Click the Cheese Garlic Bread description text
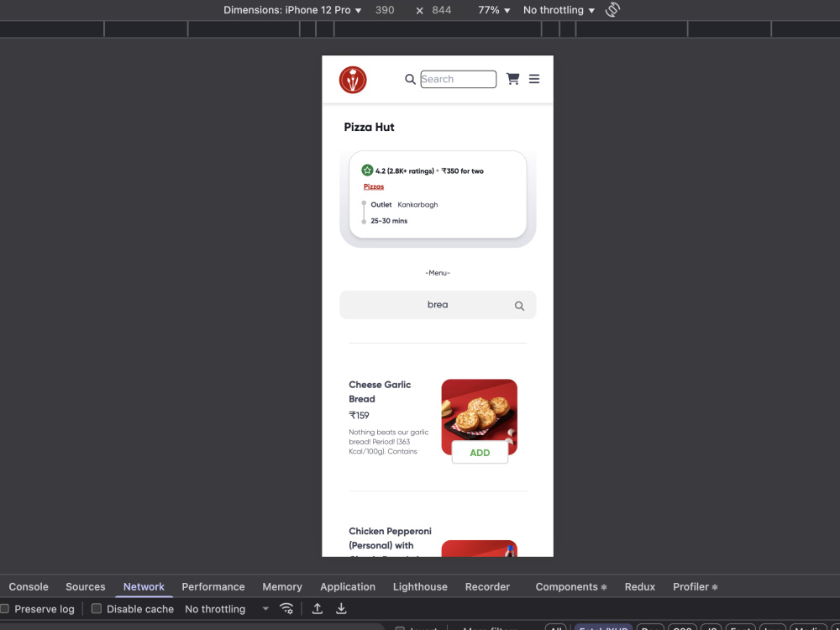Screen dimensions: 840x630 [x=389, y=442]
